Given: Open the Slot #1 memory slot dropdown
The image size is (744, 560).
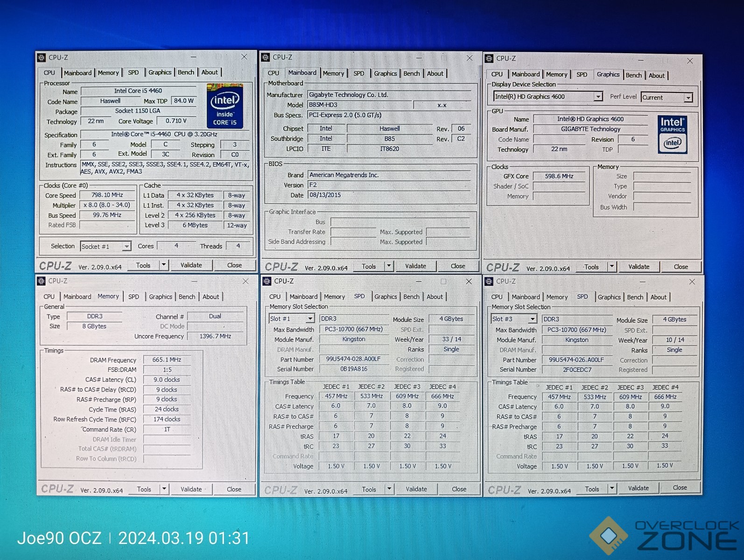Looking at the screenshot, I should point(310,319).
